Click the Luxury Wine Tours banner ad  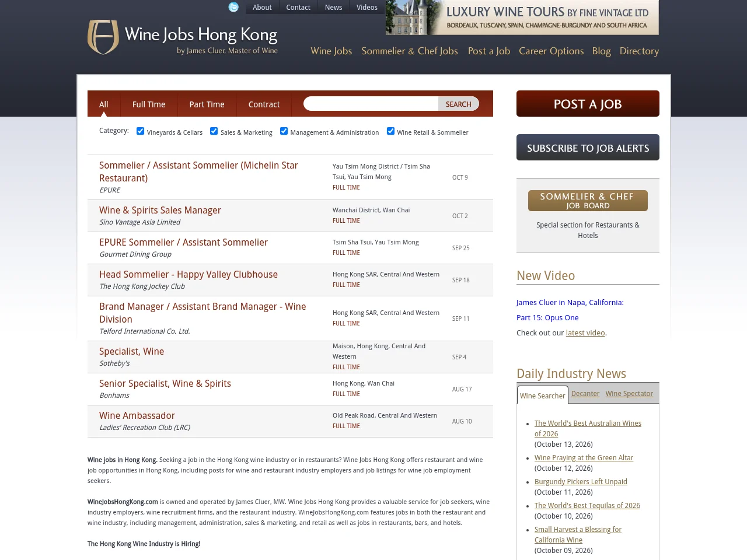click(522, 17)
